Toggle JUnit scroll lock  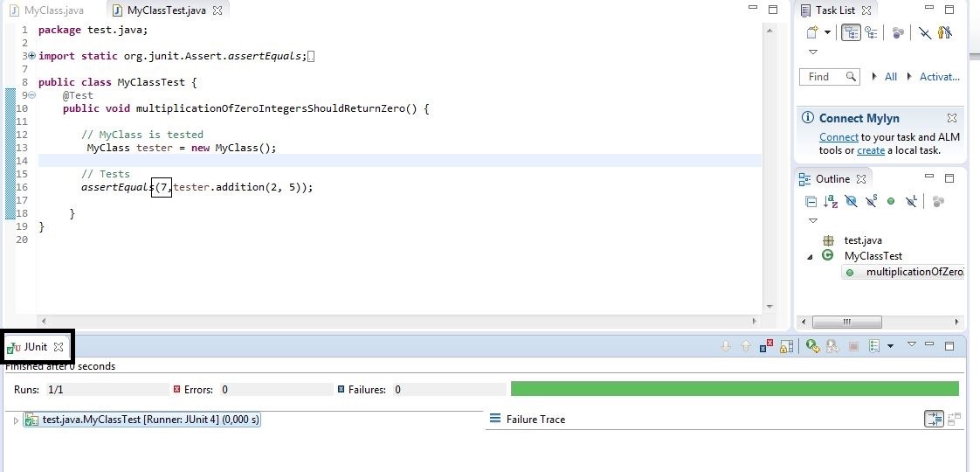(786, 346)
